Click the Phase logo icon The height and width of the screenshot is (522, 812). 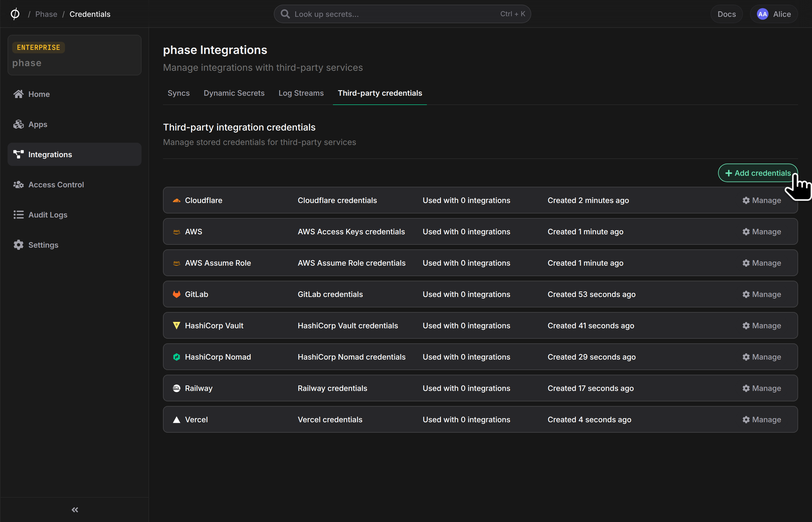point(15,14)
